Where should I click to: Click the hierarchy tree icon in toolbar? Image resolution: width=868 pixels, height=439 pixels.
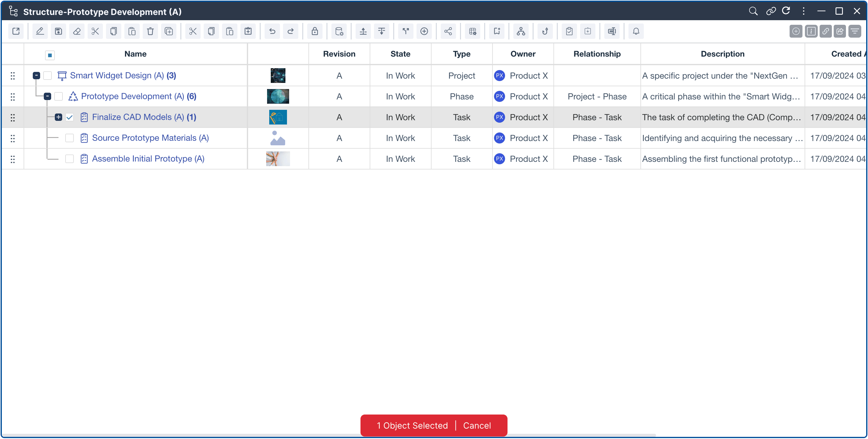(521, 31)
